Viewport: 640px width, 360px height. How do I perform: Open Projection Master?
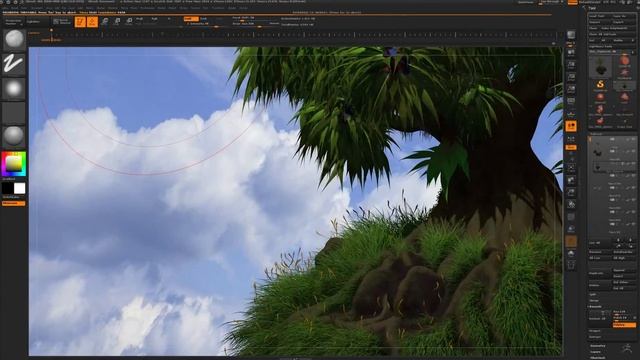point(13,22)
